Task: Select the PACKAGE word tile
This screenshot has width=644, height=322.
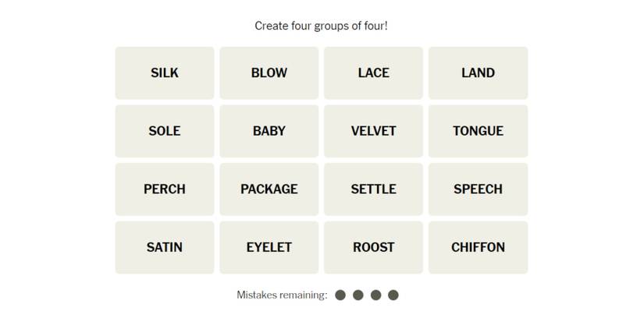Action: (269, 189)
